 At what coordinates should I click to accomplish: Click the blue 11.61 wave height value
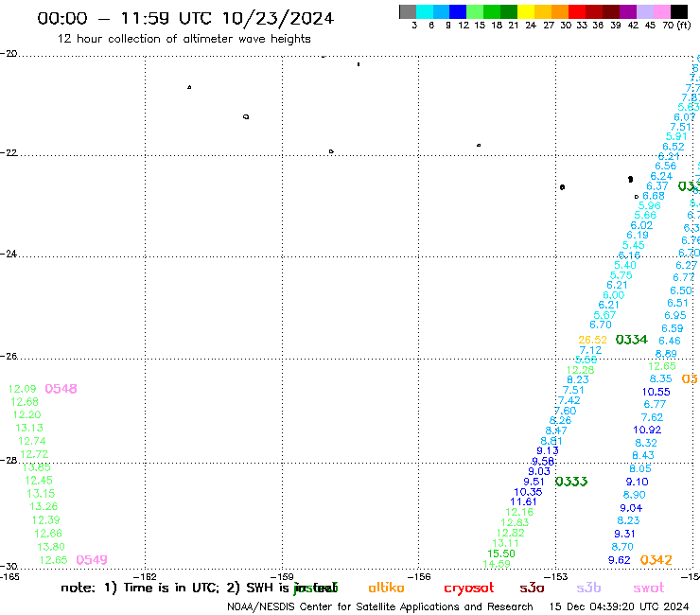[x=523, y=502]
